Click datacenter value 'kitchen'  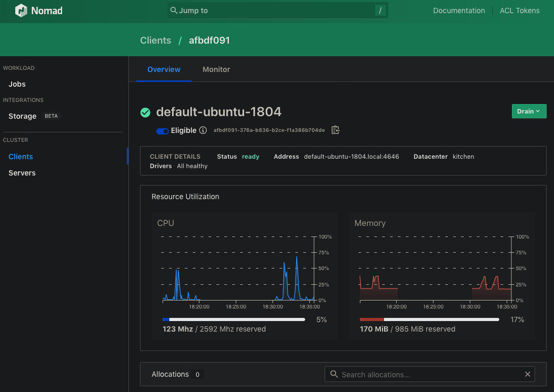point(463,156)
